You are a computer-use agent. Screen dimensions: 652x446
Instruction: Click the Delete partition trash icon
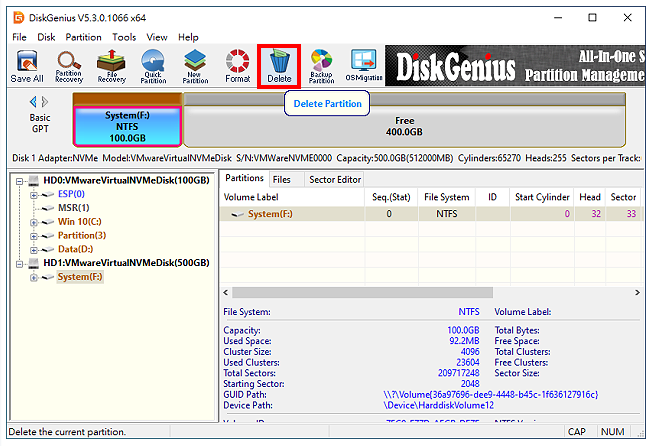pos(279,67)
